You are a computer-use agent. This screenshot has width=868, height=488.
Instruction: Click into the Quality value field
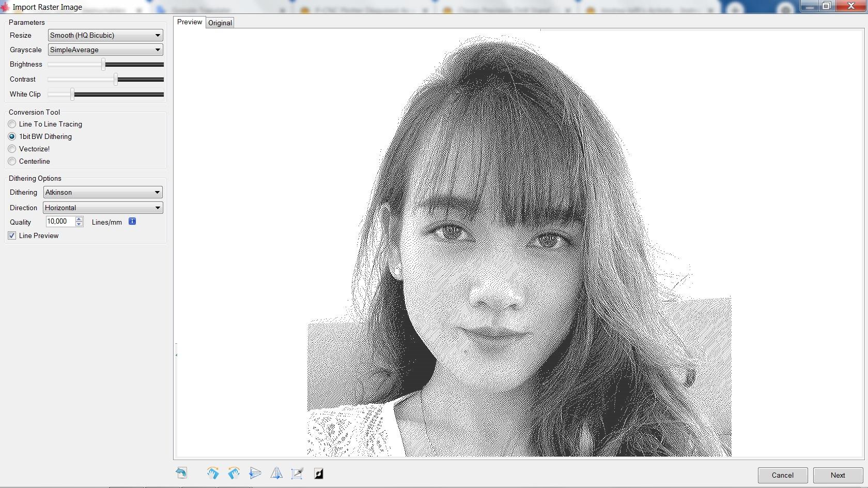[60, 222]
